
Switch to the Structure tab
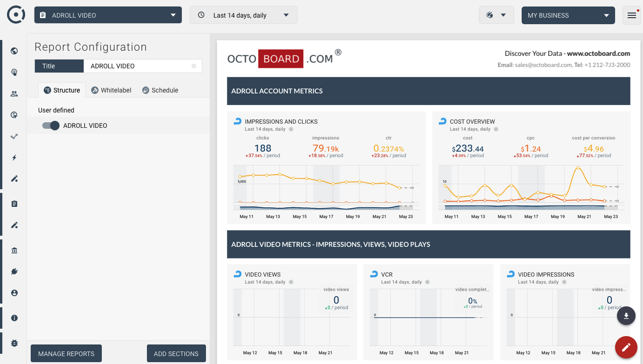(x=62, y=90)
